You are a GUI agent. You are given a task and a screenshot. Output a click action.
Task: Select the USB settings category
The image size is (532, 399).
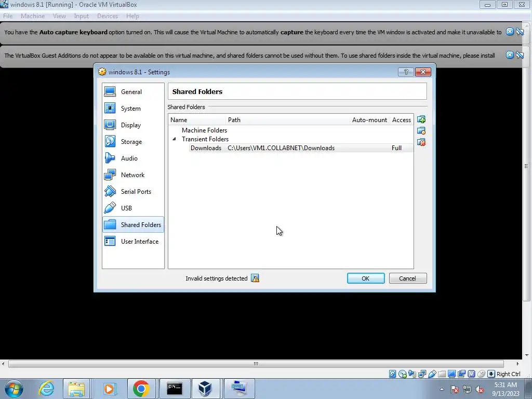[x=133, y=208]
